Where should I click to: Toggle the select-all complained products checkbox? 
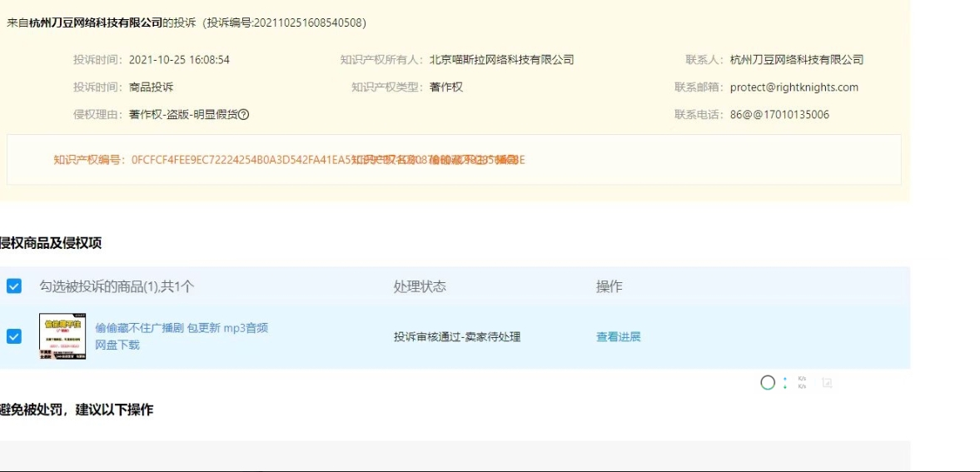point(14,286)
